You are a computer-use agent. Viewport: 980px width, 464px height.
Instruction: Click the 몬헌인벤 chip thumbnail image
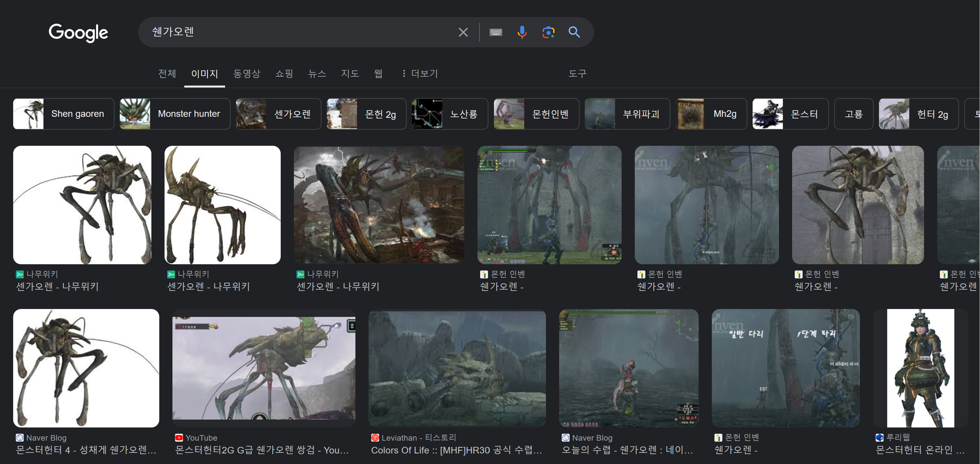tap(509, 114)
